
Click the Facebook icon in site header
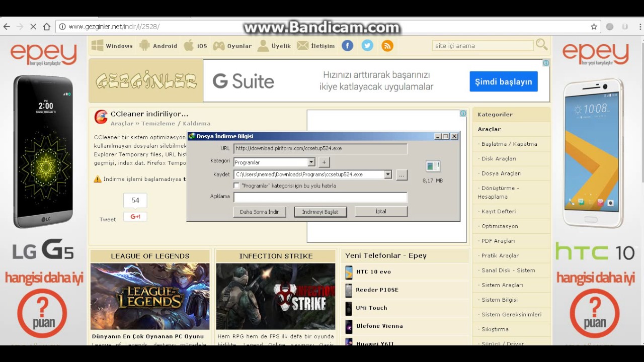click(x=348, y=46)
